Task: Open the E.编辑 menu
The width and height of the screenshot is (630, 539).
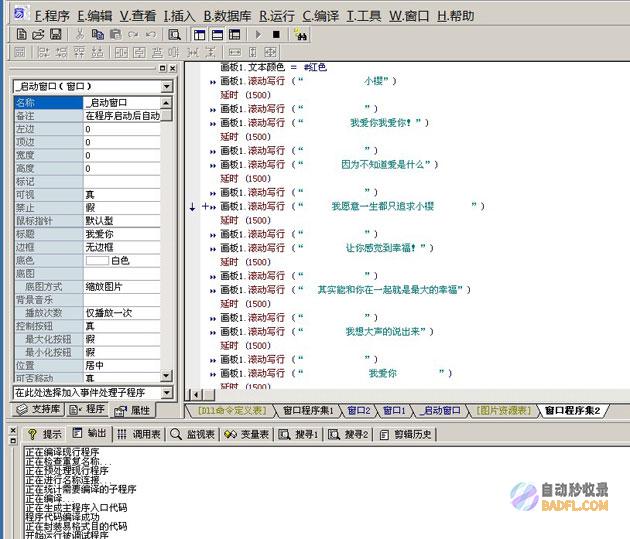Action: tap(95, 16)
